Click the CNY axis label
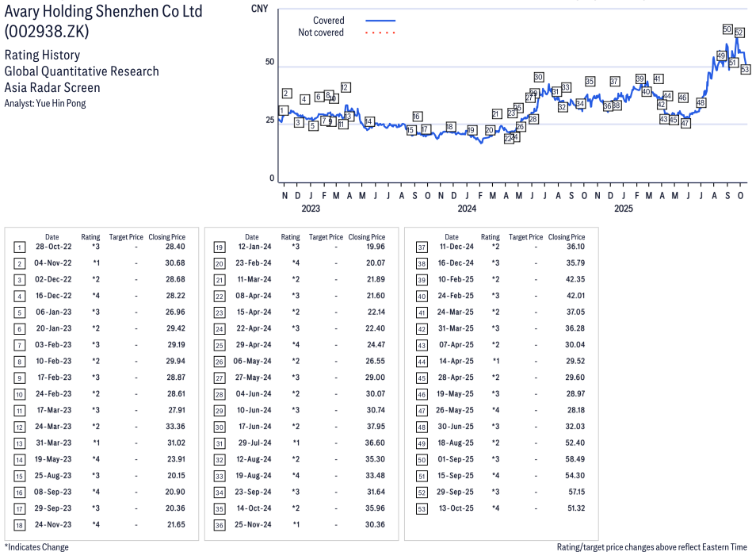This screenshot has height=552, width=756. pos(258,7)
